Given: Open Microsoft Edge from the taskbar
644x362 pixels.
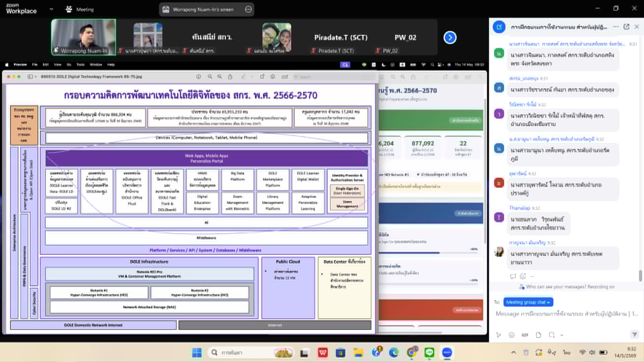Looking at the screenshot, I should click(394, 353).
